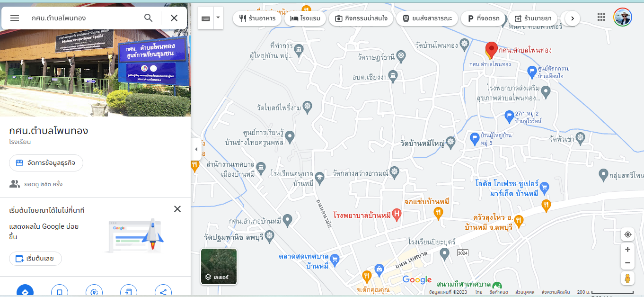Click the search magnifier icon
Image resolution: width=644 pixels, height=297 pixels.
pos(149,18)
